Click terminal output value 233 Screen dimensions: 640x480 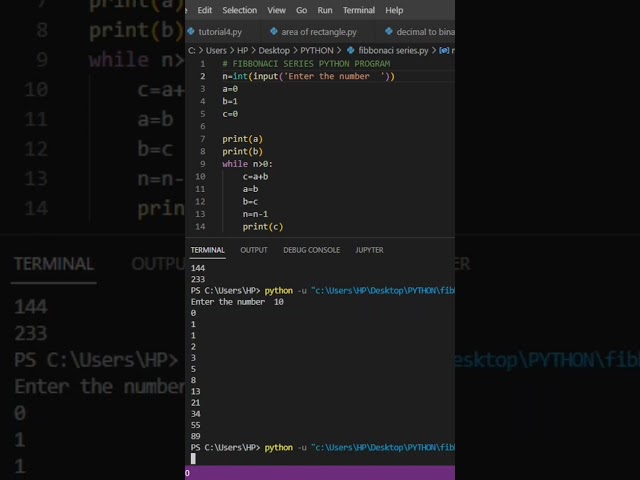198,279
